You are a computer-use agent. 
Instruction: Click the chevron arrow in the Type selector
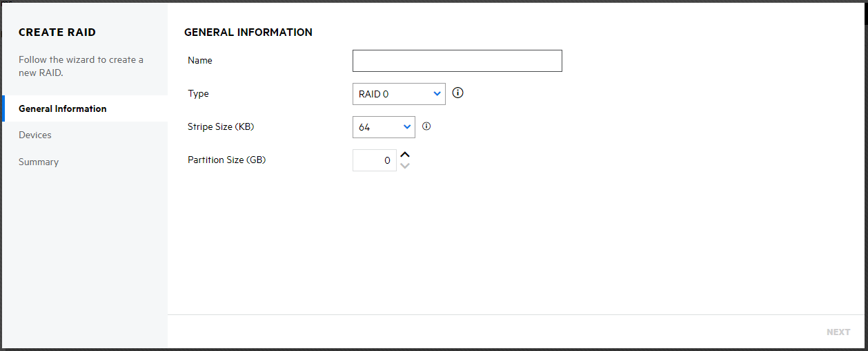(x=437, y=93)
